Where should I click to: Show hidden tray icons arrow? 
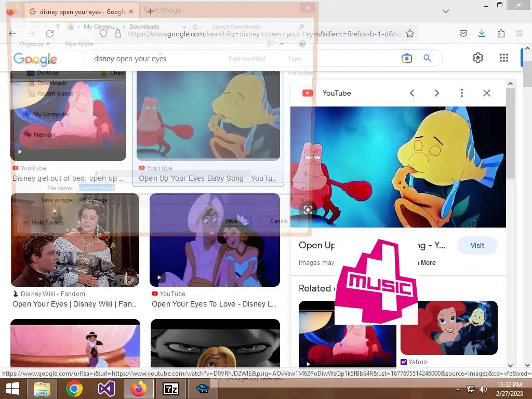458,389
